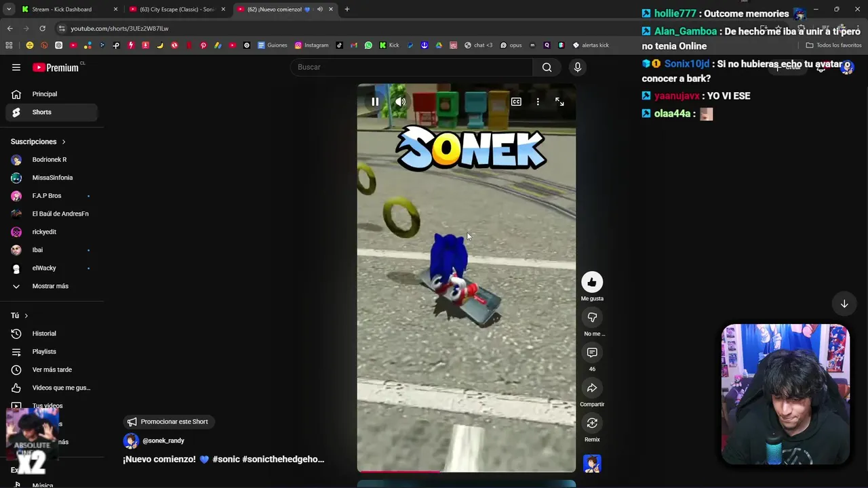Open the Pinterest bookmark icon
Screen dimensions: 868x488
tap(203, 45)
